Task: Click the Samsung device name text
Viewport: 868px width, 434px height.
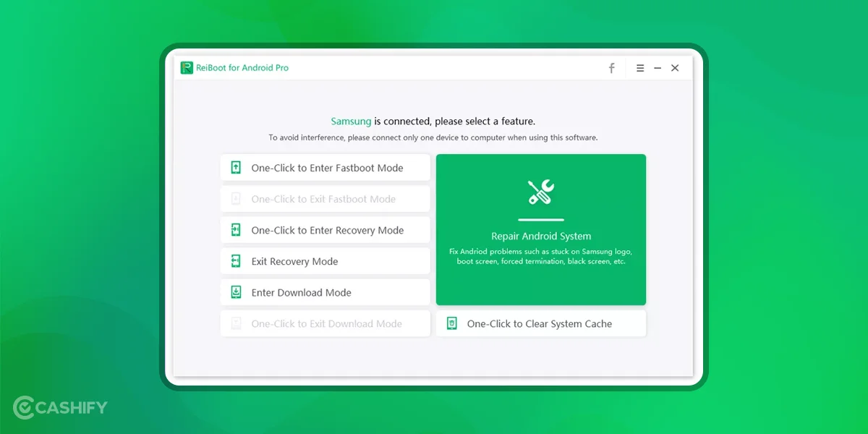Action: 352,121
